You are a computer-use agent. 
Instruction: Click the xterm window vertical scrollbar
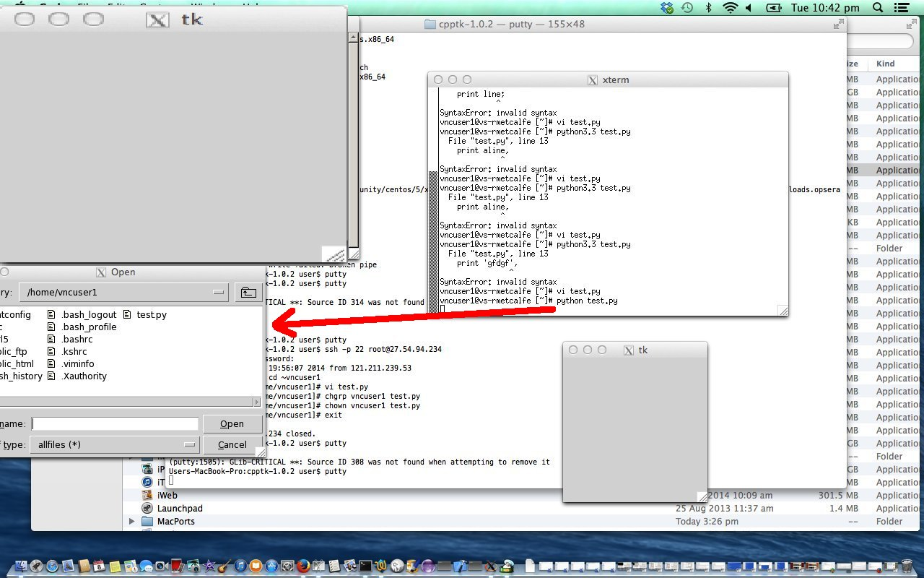click(x=434, y=201)
